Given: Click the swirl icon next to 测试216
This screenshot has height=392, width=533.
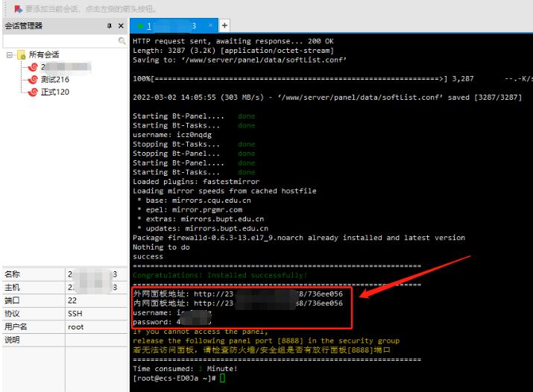Looking at the screenshot, I should tap(32, 80).
